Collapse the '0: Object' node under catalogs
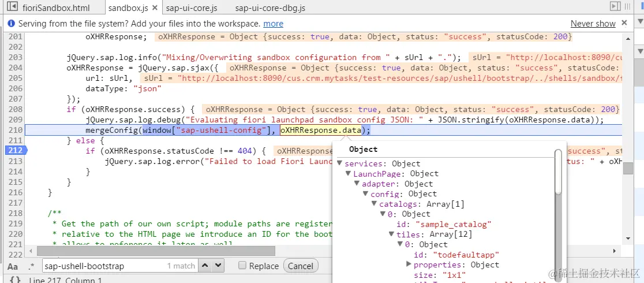 383,214
